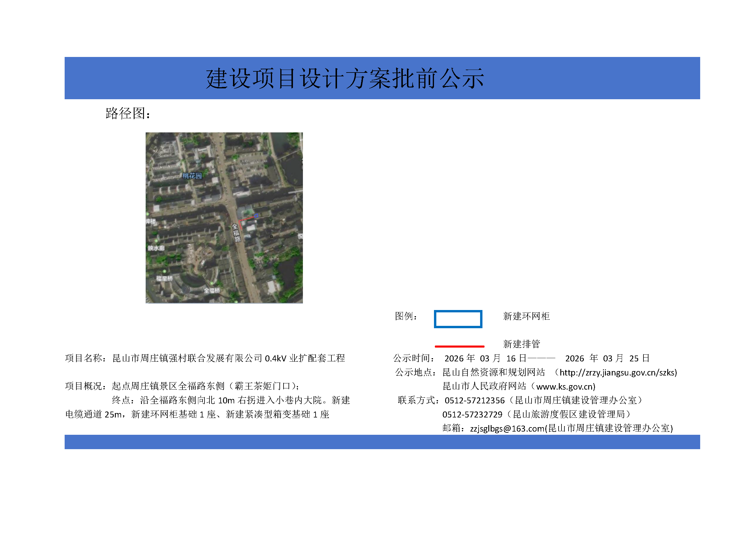756x534 pixels.
Task: Click the 福星桥 label on the map
Action: click(164, 279)
